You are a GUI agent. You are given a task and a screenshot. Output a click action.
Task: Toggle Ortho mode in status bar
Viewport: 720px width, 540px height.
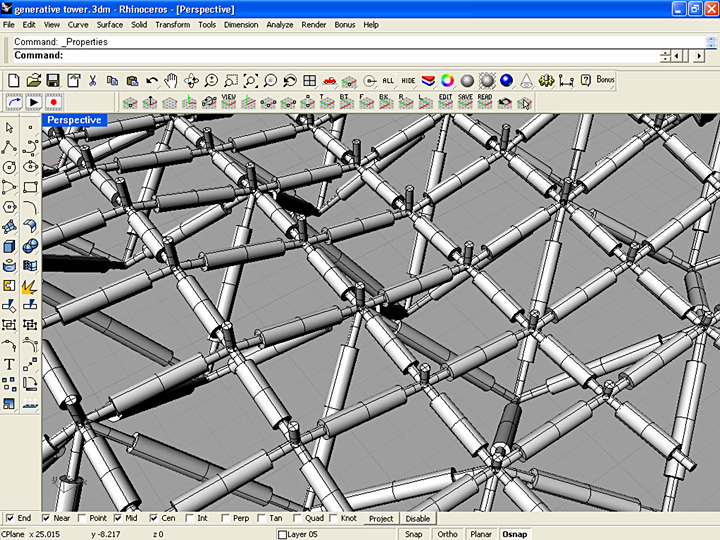coord(447,534)
